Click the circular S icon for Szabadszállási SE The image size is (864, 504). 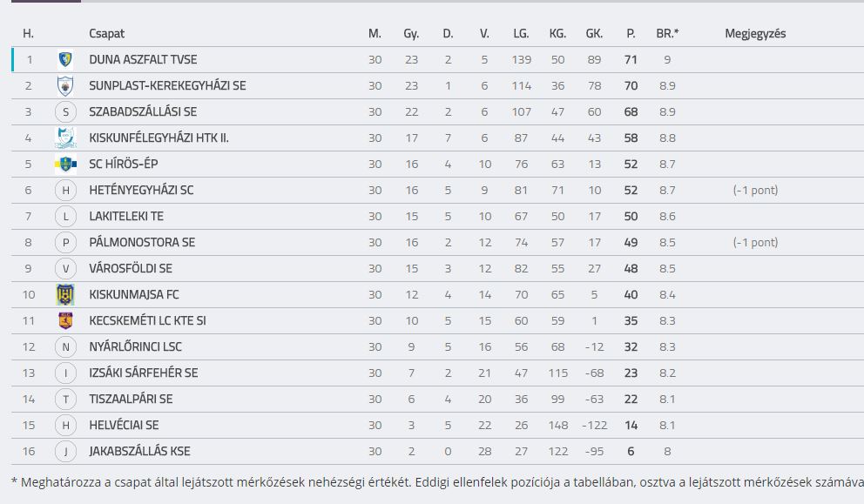click(x=65, y=111)
